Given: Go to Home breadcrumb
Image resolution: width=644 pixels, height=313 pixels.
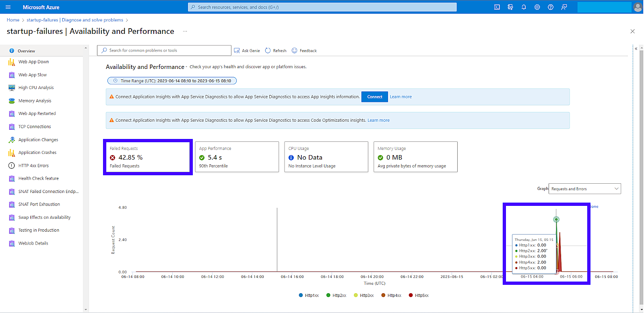Looking at the screenshot, I should [x=13, y=20].
